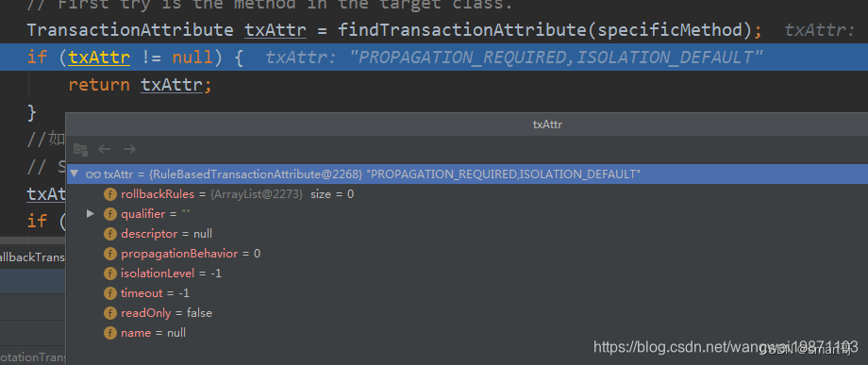Click the specificMethod argument in code
Image resolution: width=868 pixels, height=365 pixels.
pyautogui.click(x=670, y=30)
